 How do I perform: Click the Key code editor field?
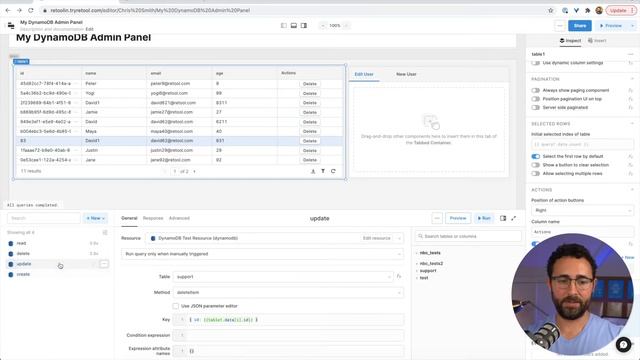288,320
